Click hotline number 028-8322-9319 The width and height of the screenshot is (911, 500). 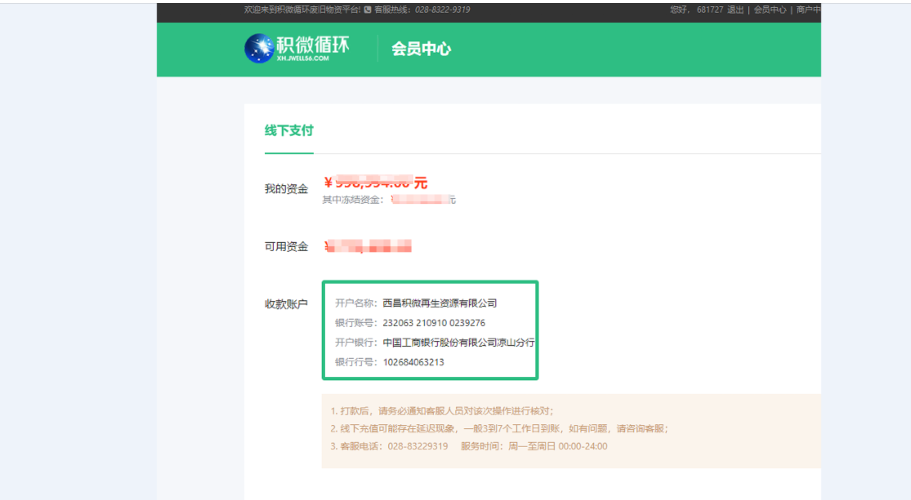[443, 10]
